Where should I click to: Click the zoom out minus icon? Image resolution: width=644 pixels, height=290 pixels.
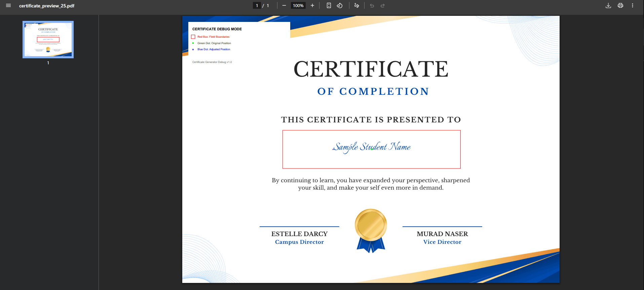[284, 5]
